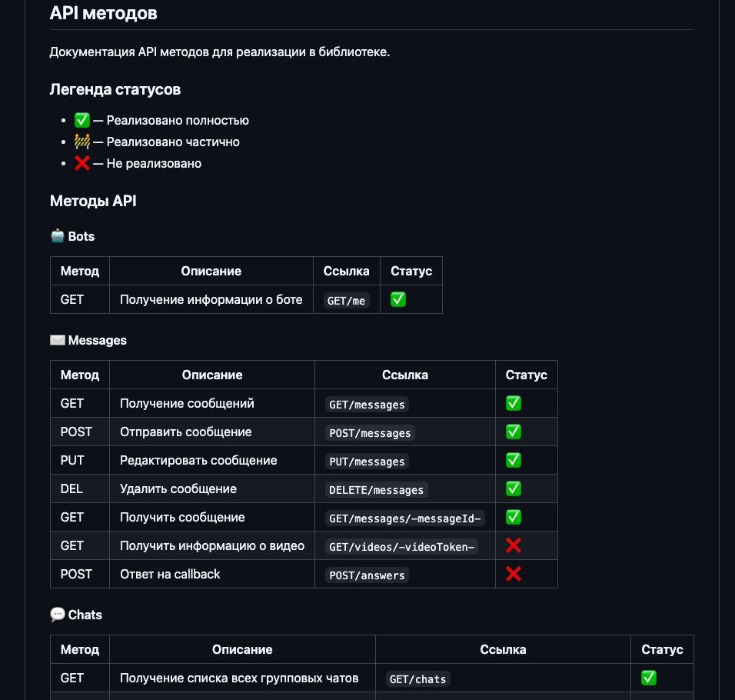Viewport: 735px width, 700px height.
Task: Follow the POST/messages link
Action: 370,433
